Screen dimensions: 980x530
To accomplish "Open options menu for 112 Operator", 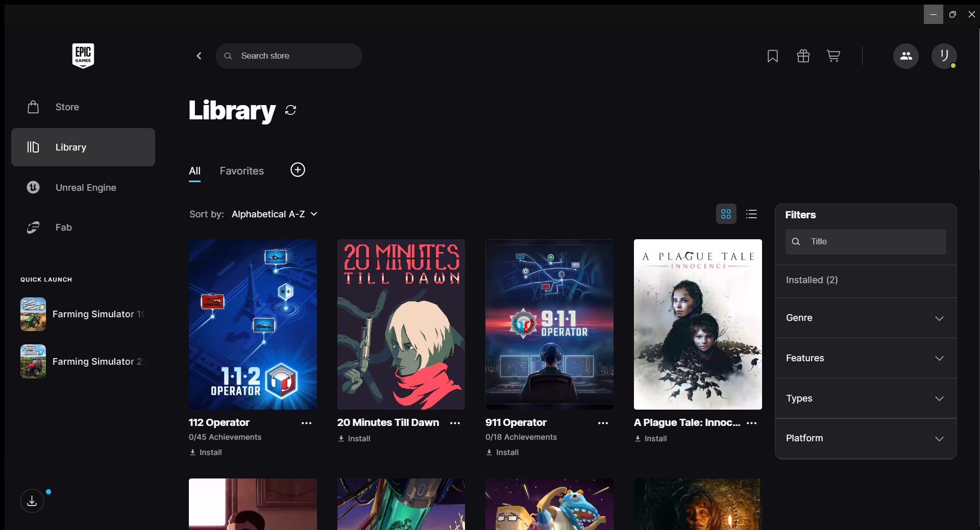I will coord(306,423).
